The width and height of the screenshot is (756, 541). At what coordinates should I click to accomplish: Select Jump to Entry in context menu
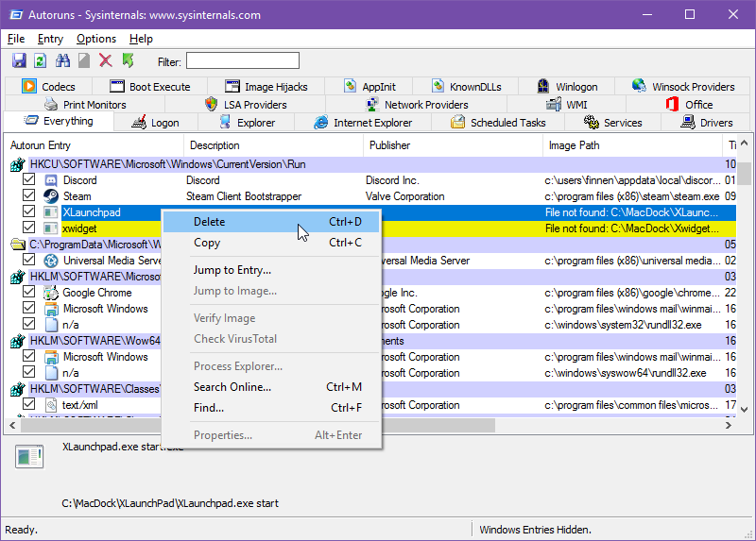point(272,270)
